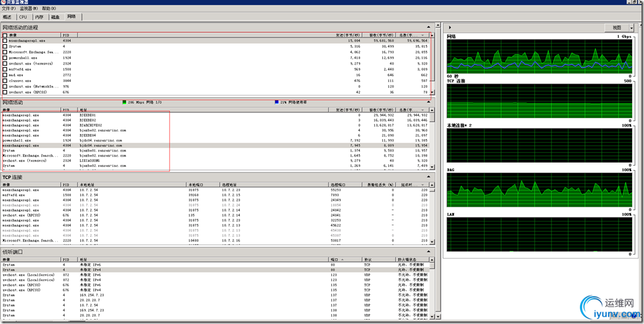Sort processes by PID column header
The width and height of the screenshot is (644, 324).
click(69, 35)
